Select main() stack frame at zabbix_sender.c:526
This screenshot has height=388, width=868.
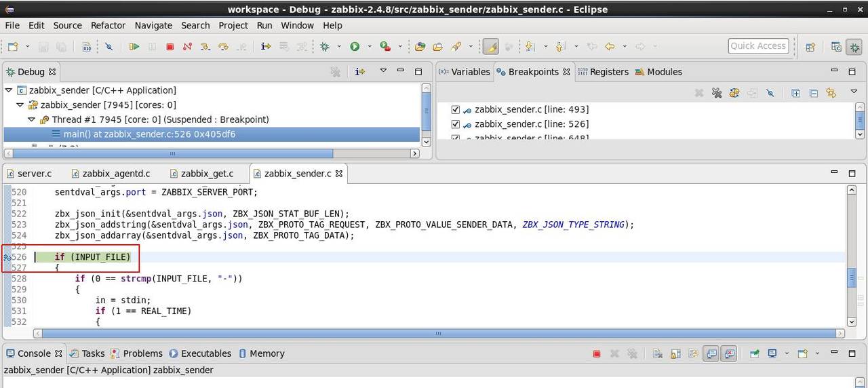(149, 134)
